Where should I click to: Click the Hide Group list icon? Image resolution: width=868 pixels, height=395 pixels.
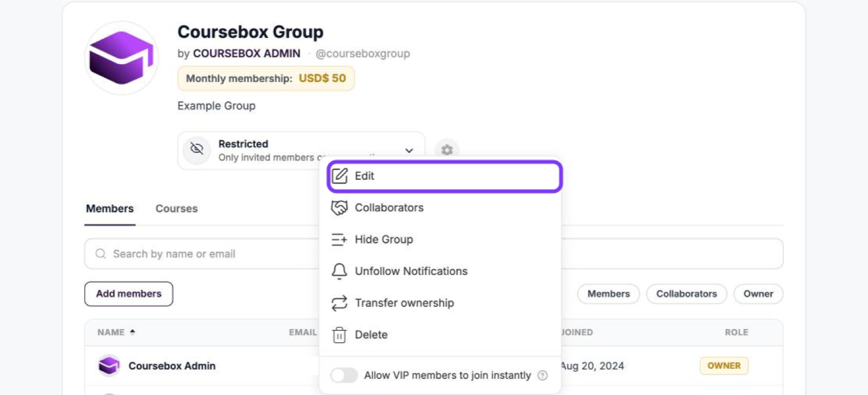coord(339,240)
